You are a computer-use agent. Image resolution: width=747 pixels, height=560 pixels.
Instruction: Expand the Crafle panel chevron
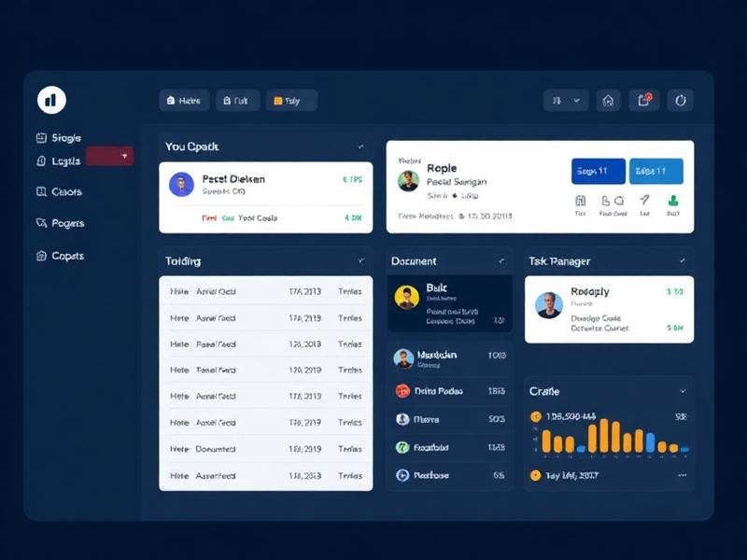(683, 391)
